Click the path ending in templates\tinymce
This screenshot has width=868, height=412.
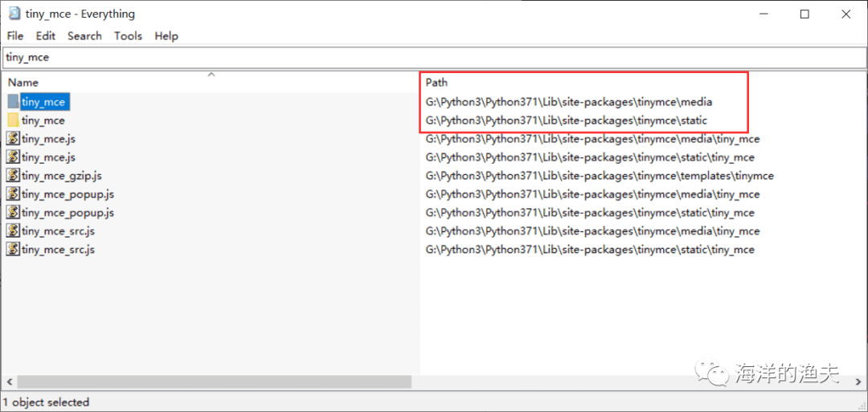(600, 176)
